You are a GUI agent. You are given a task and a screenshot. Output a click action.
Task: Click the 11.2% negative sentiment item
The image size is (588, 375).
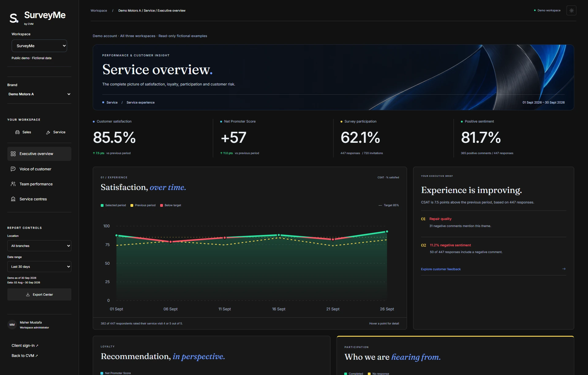pyautogui.click(x=450, y=245)
